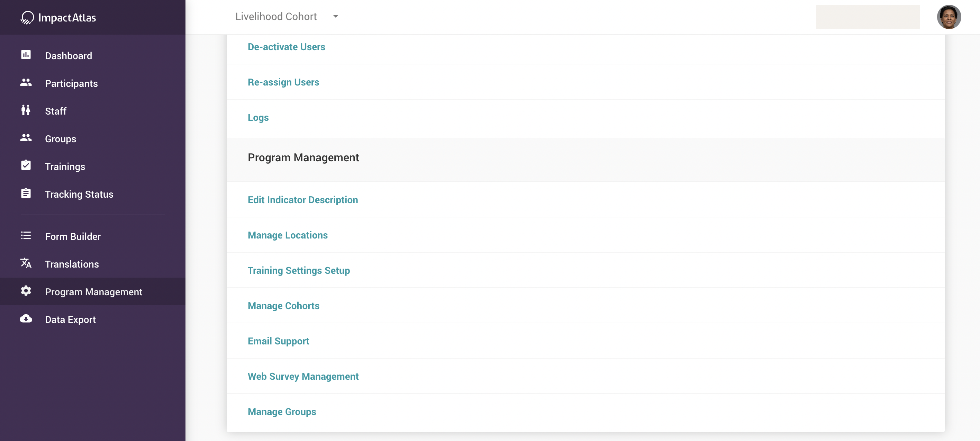This screenshot has width=980, height=441.
Task: Click the user profile avatar
Action: [948, 17]
